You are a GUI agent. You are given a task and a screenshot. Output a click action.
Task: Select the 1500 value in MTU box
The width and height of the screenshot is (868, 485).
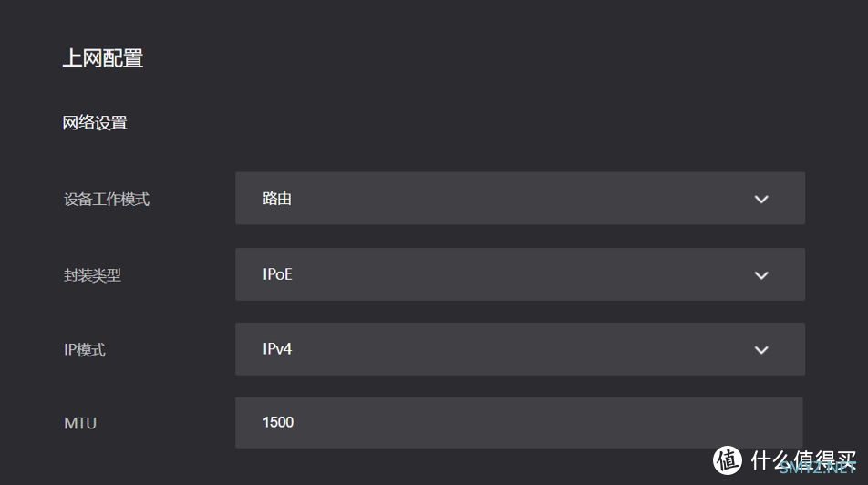pyautogui.click(x=278, y=422)
